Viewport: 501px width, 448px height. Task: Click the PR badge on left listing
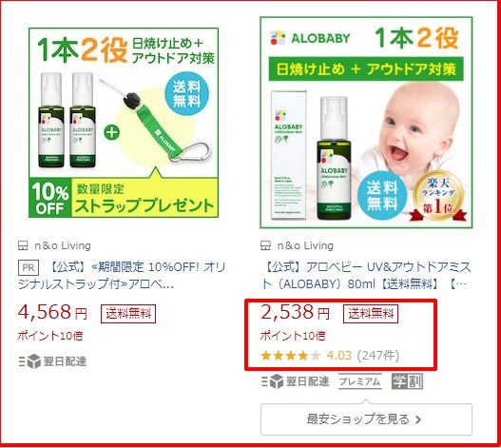pyautogui.click(x=29, y=267)
